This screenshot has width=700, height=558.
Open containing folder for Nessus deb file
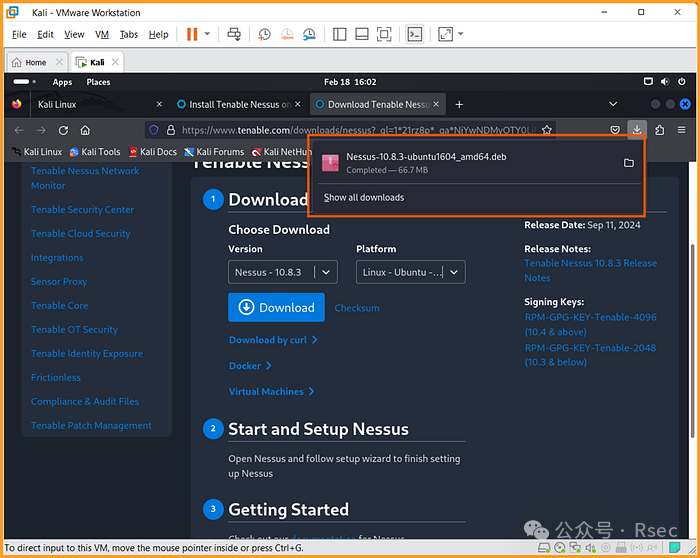pos(628,163)
